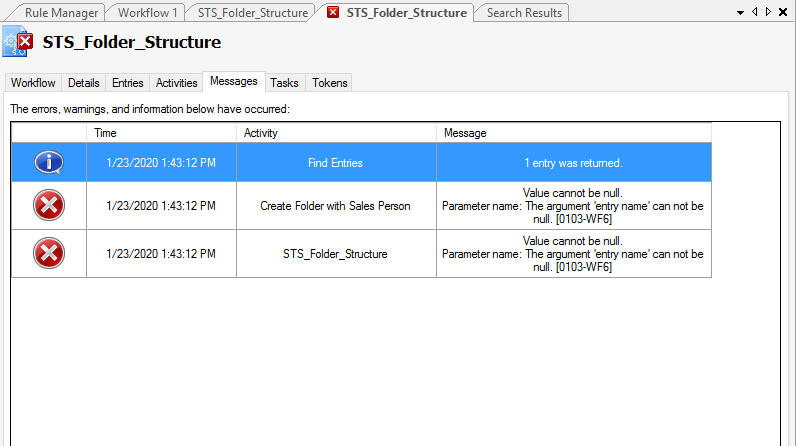Click the Activity column header
The width and height of the screenshot is (796, 446).
[x=336, y=132]
